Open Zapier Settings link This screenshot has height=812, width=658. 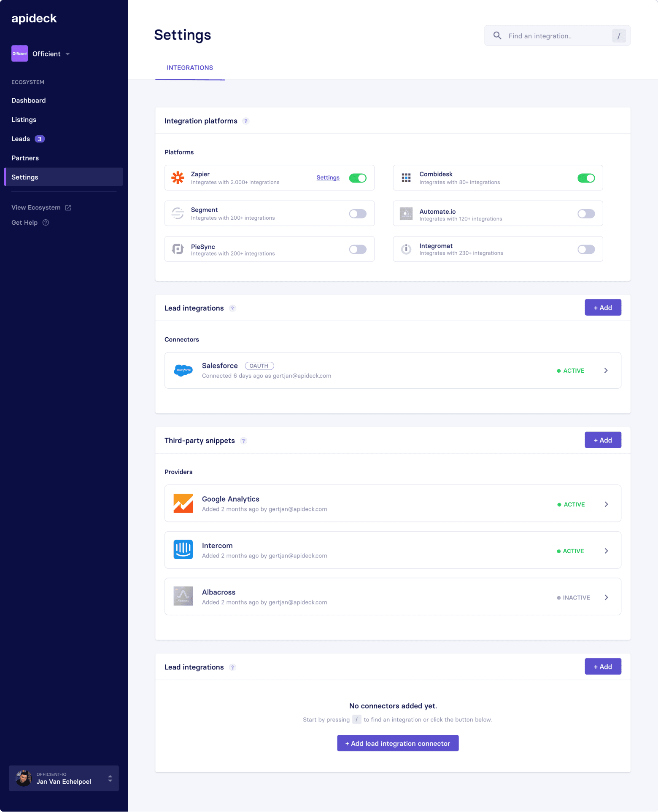[x=328, y=177]
